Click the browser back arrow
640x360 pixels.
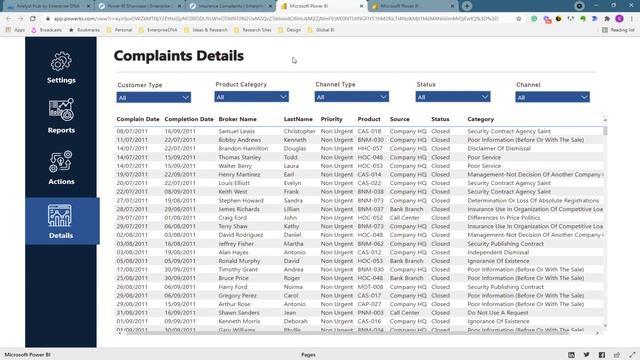(9, 19)
